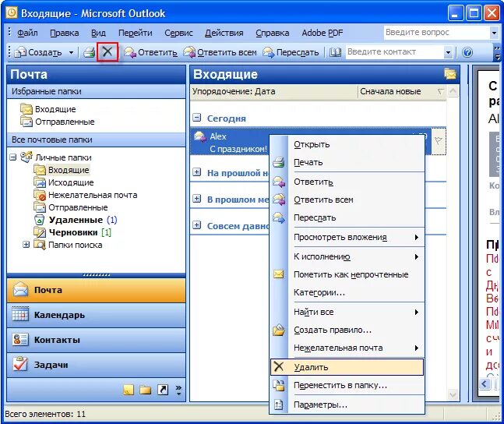This screenshot has width=504, height=424.
Task: Choose Ответить in context menu
Action: click(x=347, y=182)
